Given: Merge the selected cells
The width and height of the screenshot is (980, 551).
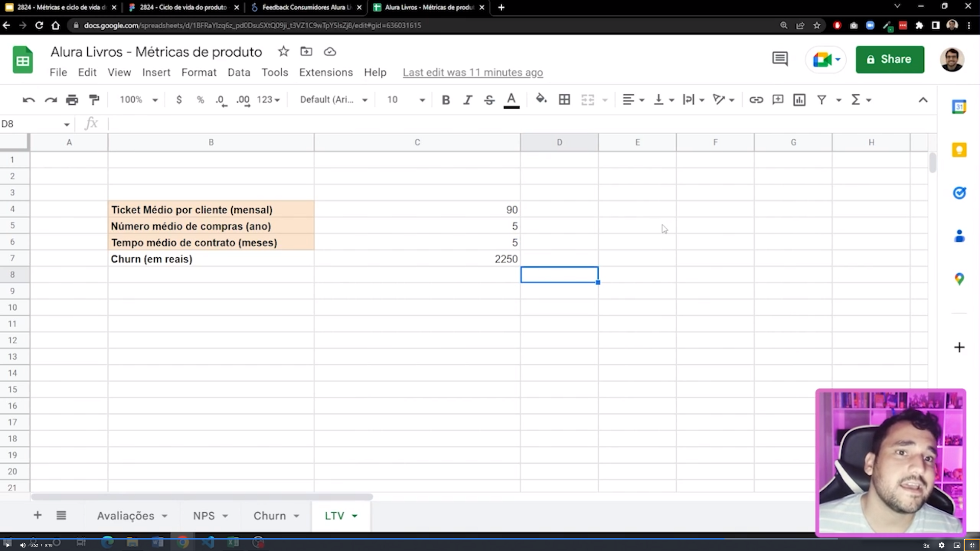Looking at the screenshot, I should 587,100.
